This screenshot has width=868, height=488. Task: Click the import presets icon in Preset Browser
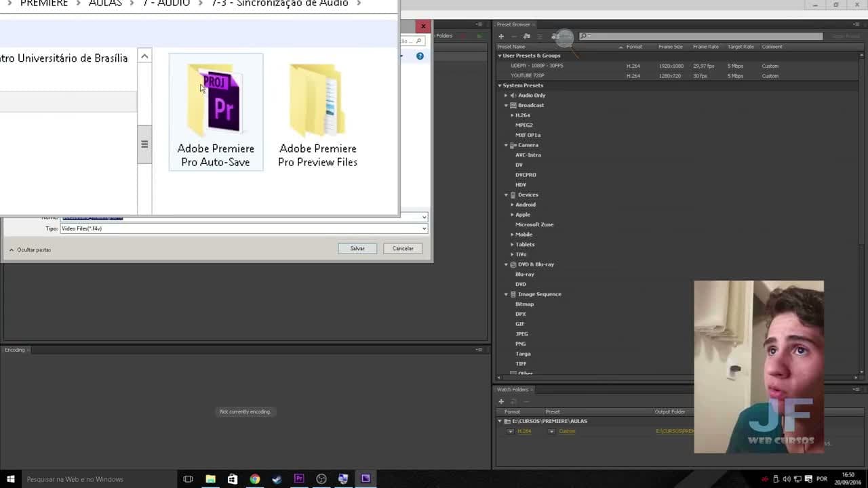(555, 36)
